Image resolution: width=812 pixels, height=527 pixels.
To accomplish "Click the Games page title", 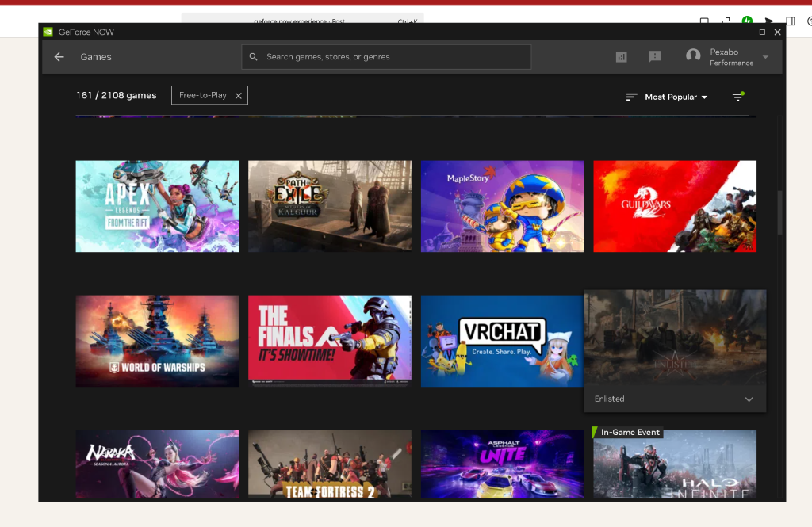I will coord(96,57).
